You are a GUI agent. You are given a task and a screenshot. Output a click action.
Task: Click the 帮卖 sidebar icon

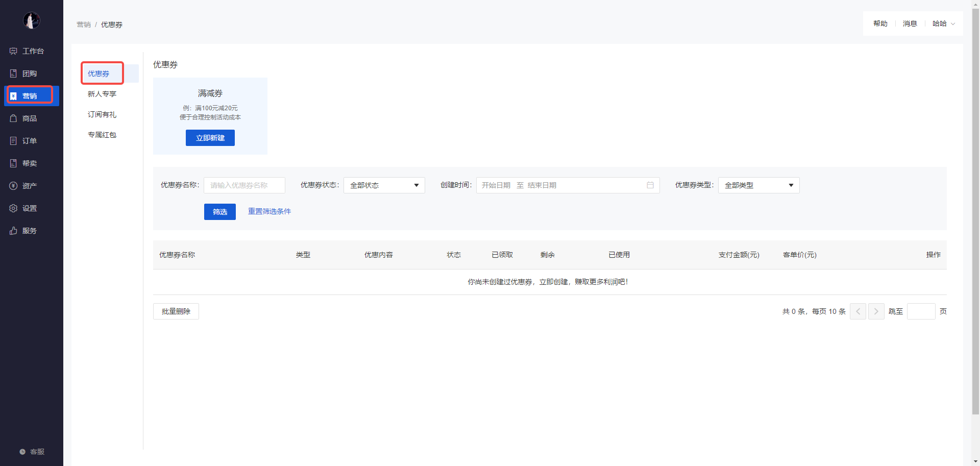(x=13, y=163)
